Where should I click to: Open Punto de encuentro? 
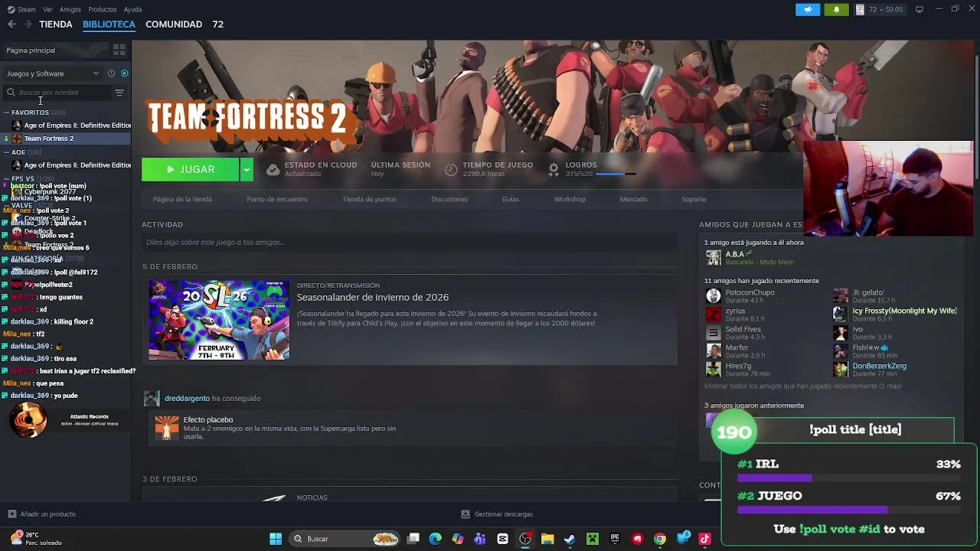coord(277,199)
